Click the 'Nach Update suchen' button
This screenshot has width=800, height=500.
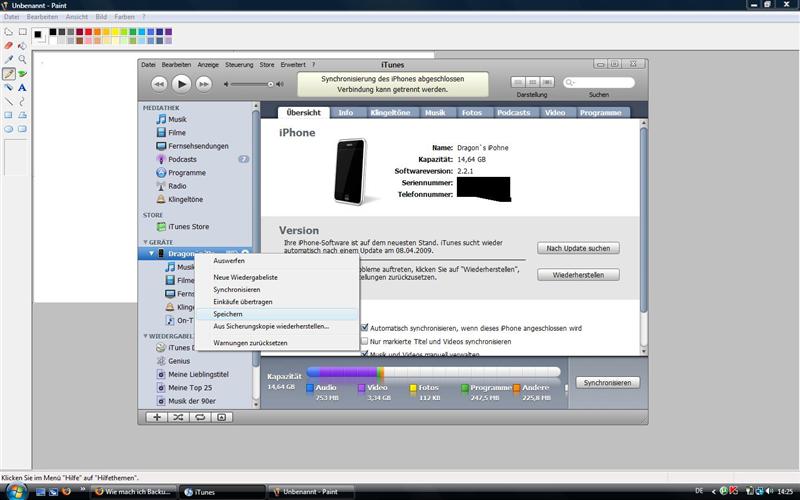coord(578,248)
